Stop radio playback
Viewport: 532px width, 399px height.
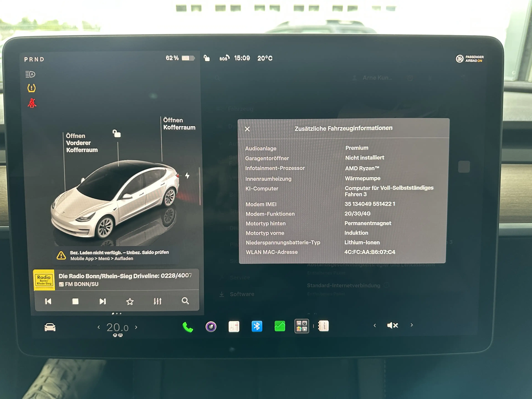[x=75, y=301]
